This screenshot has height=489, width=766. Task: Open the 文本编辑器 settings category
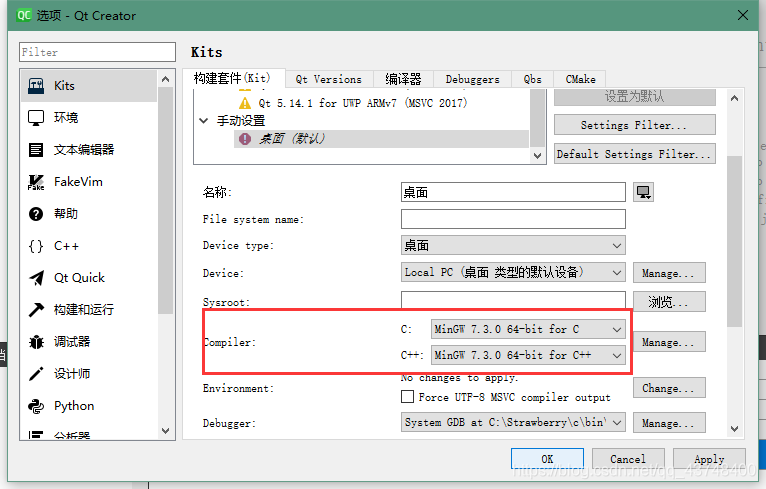(x=89, y=149)
